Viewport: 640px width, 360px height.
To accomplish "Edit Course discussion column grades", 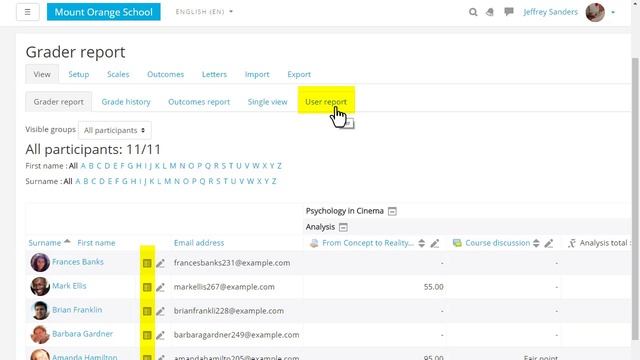I will coord(549,243).
